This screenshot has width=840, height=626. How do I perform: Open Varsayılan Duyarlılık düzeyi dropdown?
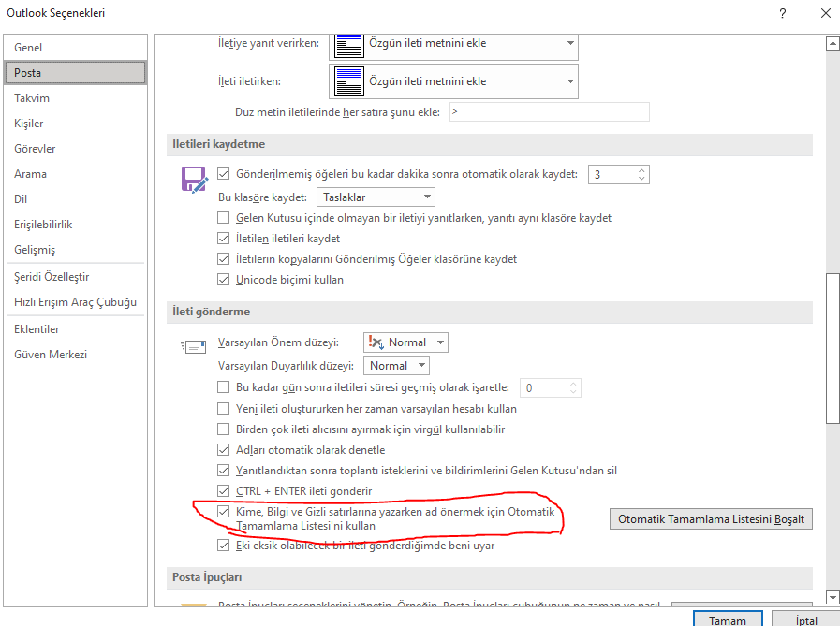click(x=396, y=366)
